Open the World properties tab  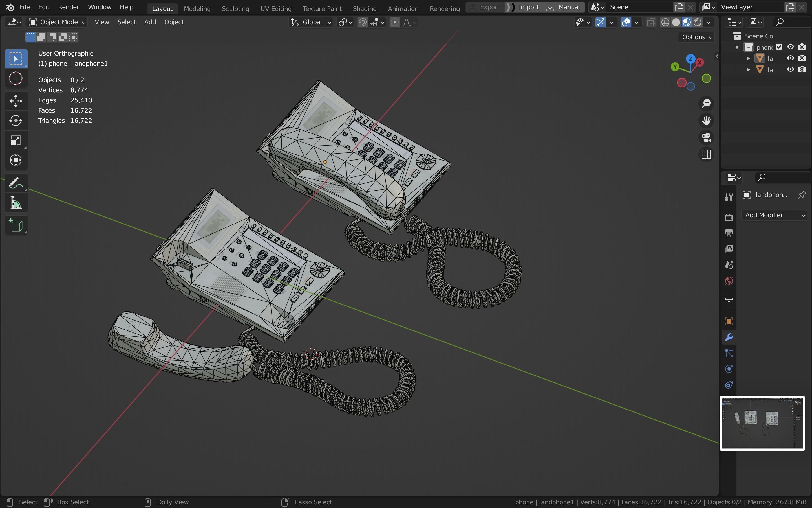click(729, 281)
